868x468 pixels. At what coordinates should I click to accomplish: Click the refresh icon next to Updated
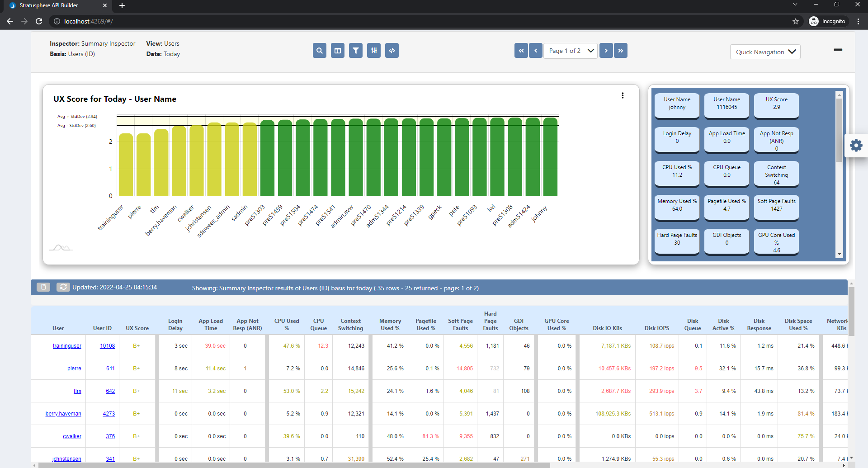coord(63,287)
